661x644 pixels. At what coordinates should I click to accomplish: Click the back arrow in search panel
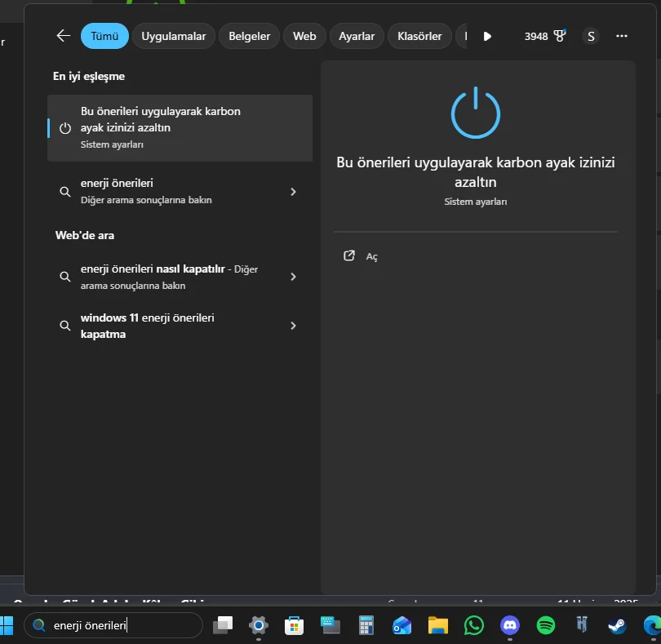[x=64, y=36]
